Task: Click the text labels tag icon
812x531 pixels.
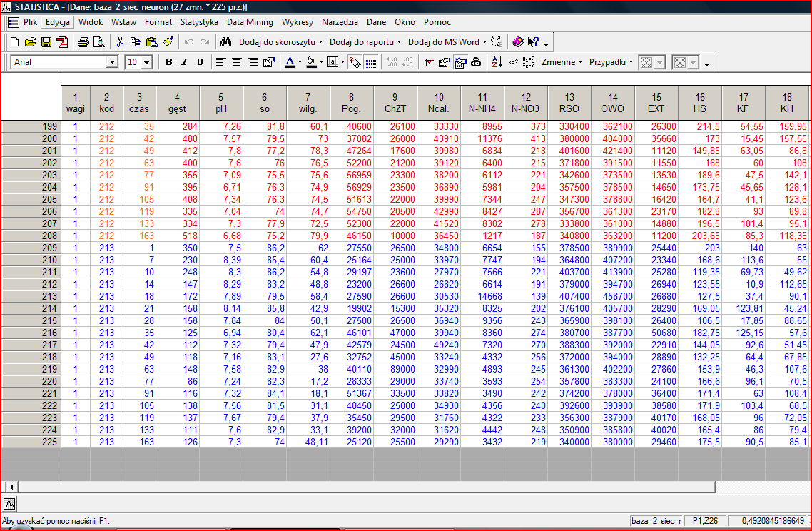Action: point(355,62)
